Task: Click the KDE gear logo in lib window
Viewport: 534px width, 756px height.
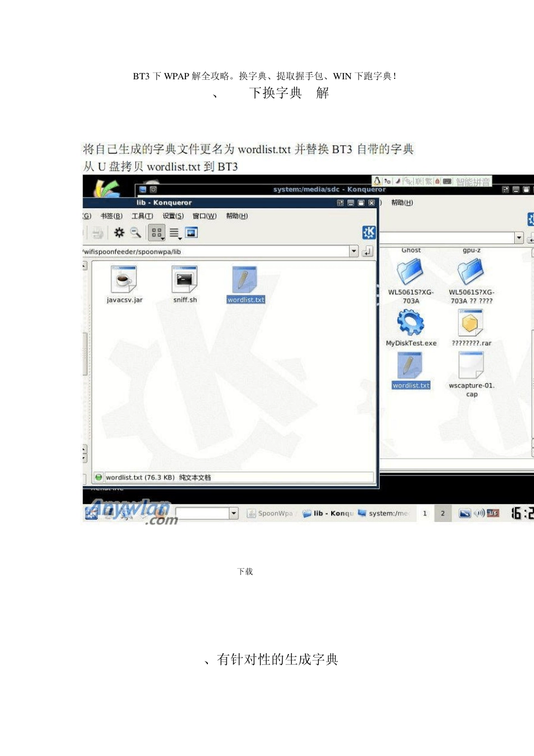Action: coord(369,232)
